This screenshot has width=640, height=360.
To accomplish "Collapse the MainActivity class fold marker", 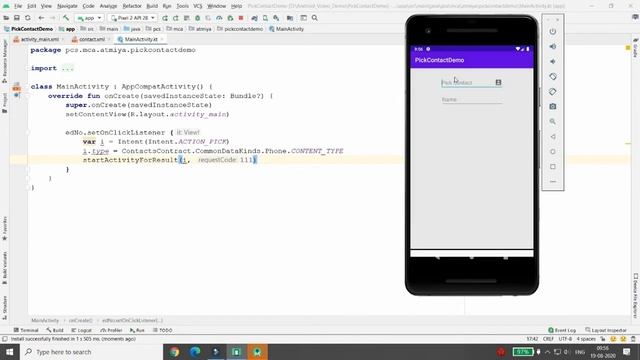I will coord(28,87).
